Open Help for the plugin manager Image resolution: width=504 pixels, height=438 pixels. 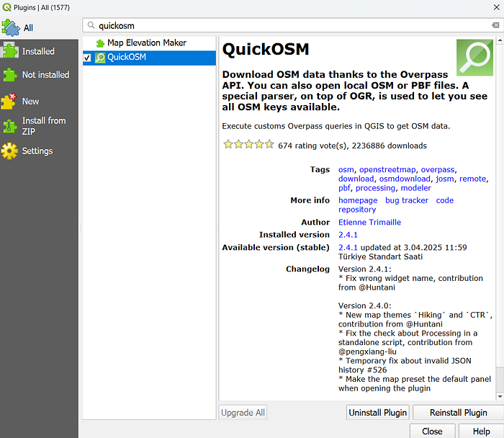[x=481, y=431]
